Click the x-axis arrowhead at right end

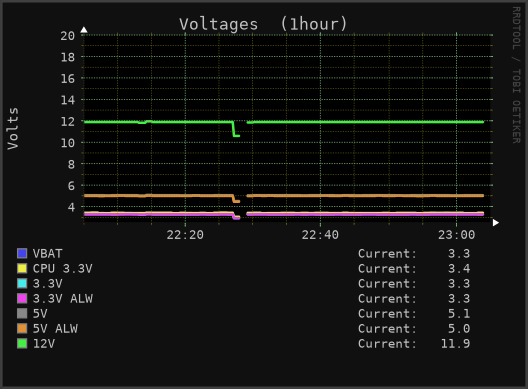(x=495, y=223)
